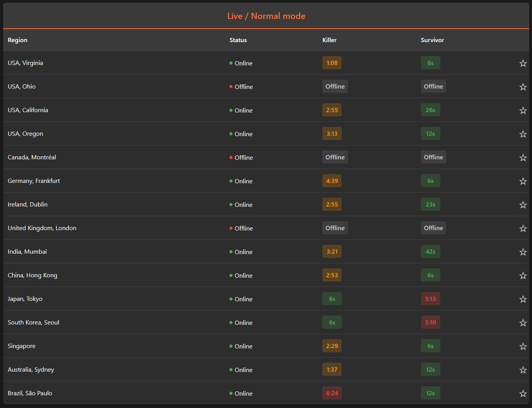Select Australia, Sydney region name
532x408 pixels.
tap(31, 370)
